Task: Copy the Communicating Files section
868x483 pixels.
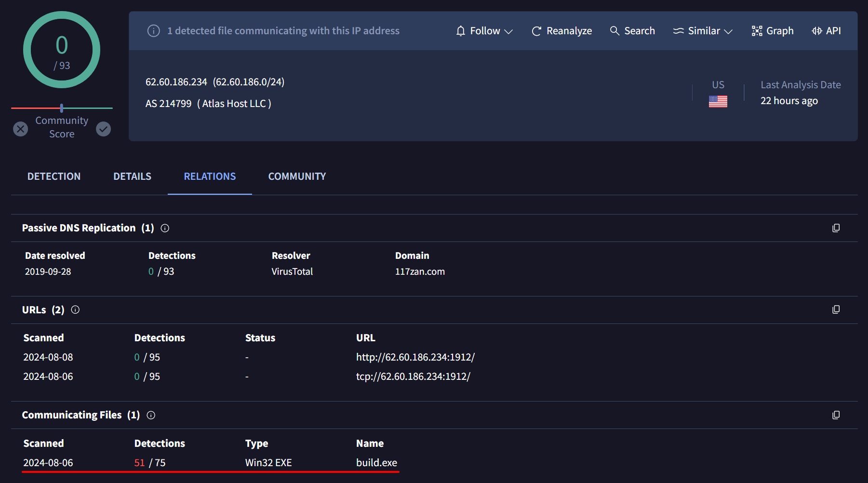Action: pyautogui.click(x=836, y=415)
